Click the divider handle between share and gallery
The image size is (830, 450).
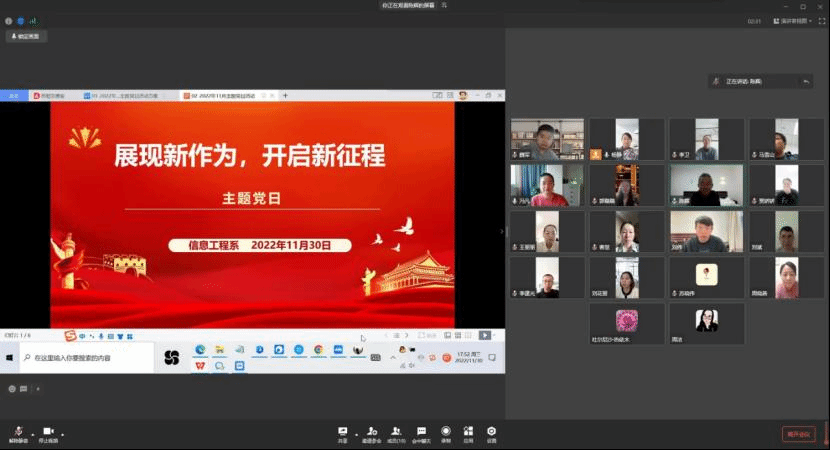tap(504, 232)
